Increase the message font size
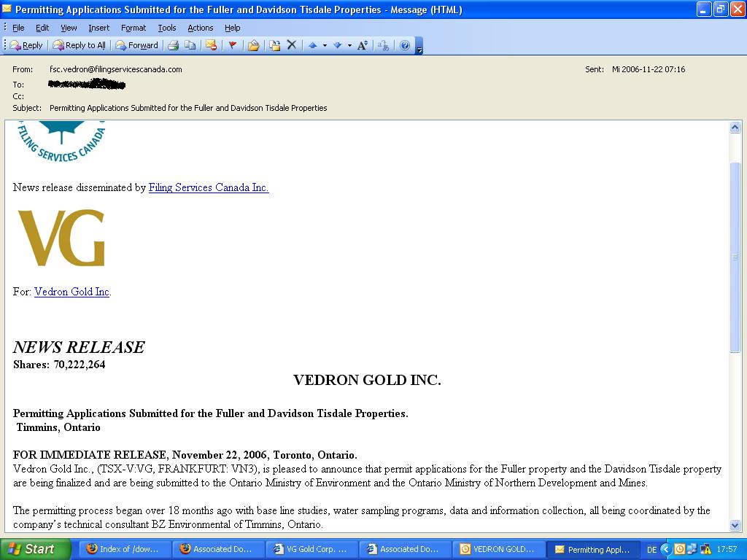This screenshot has height=560, width=747. 361,44
